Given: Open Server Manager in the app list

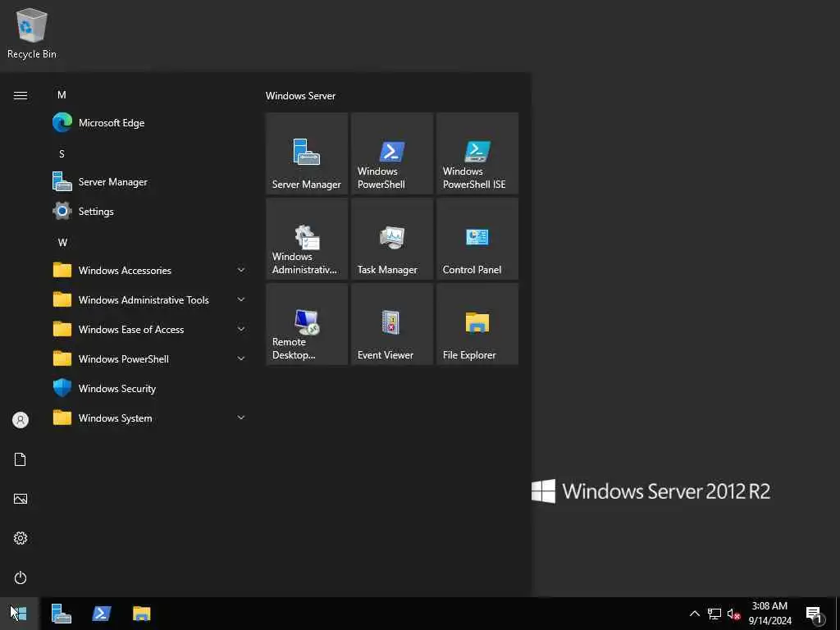Looking at the screenshot, I should [x=149, y=181].
